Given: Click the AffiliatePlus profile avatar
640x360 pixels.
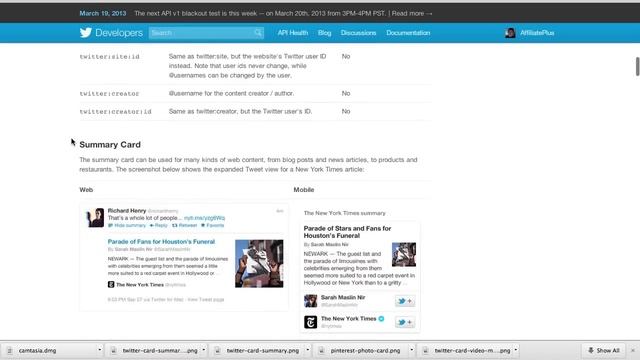Looking at the screenshot, I should (510, 33).
